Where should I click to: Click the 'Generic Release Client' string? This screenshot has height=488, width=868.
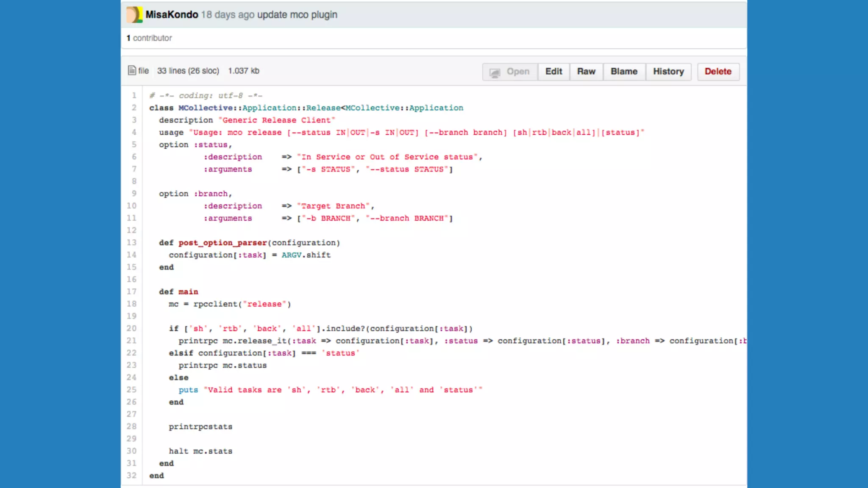tap(277, 120)
